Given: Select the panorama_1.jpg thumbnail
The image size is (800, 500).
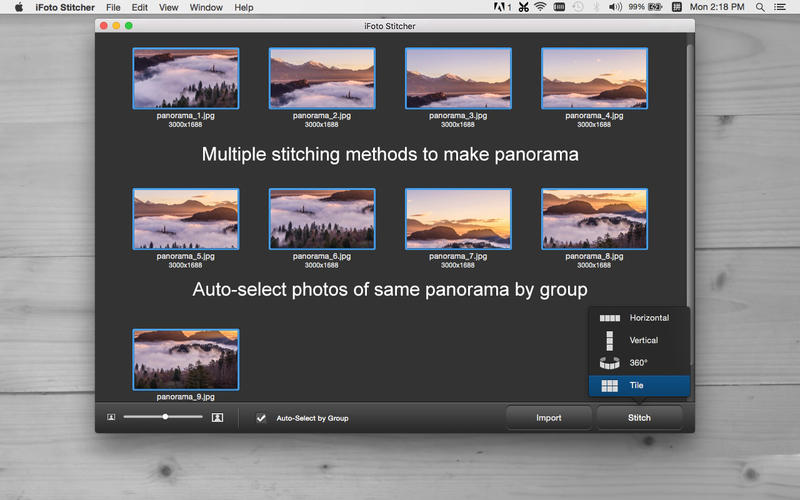Looking at the screenshot, I should (x=186, y=78).
